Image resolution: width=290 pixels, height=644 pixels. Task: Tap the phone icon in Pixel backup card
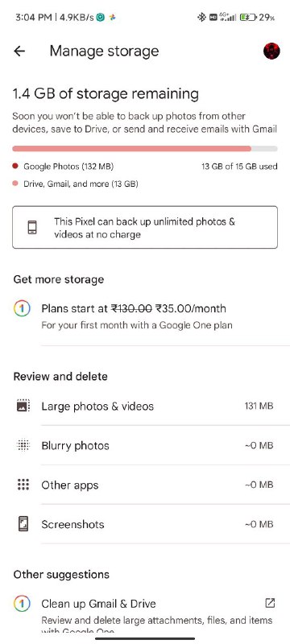(32, 228)
